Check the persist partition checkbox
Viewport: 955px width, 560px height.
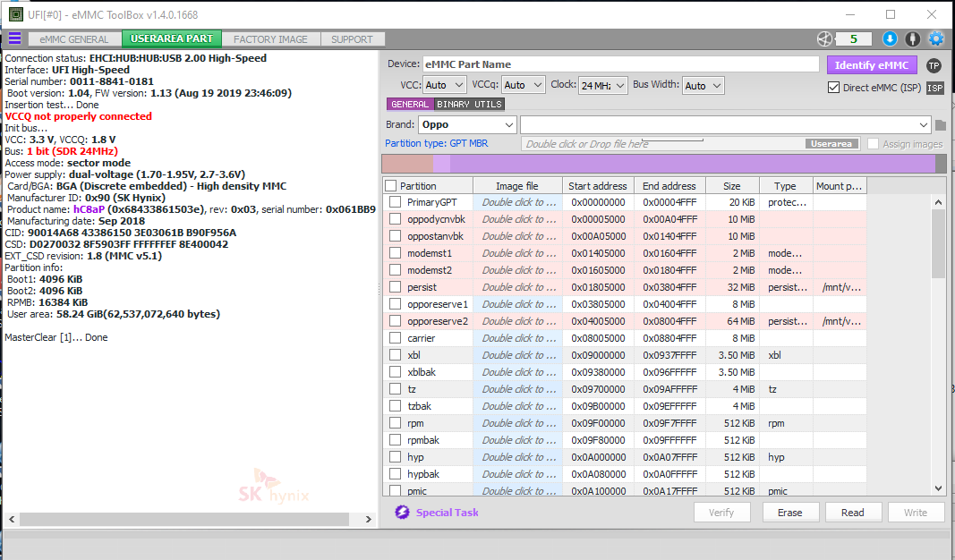click(396, 287)
